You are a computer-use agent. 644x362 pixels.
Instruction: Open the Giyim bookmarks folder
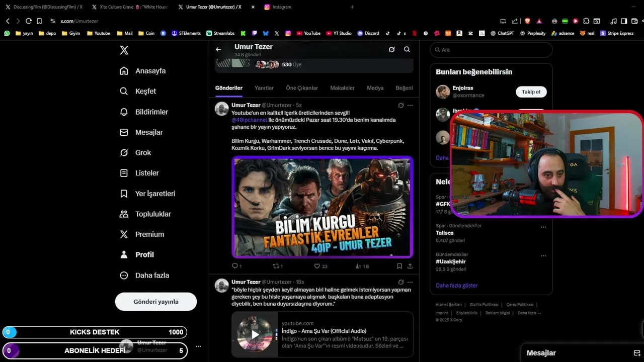tap(71, 33)
